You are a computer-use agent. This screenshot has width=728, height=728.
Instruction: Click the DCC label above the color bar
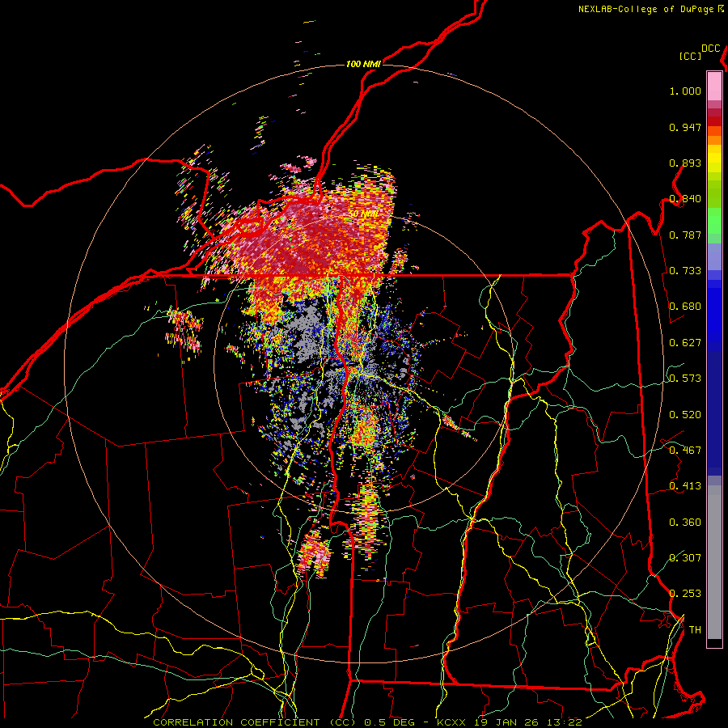[710, 49]
